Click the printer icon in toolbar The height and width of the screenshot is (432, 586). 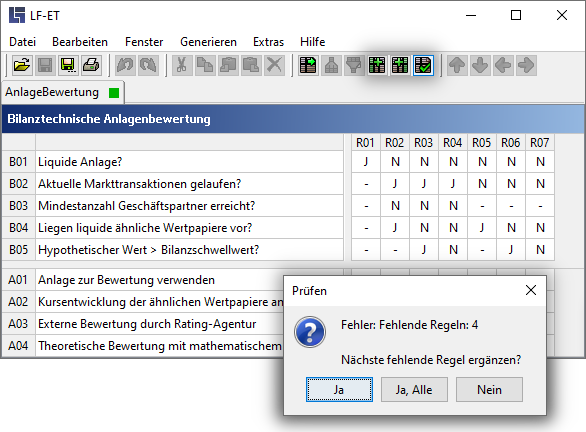pos(91,65)
